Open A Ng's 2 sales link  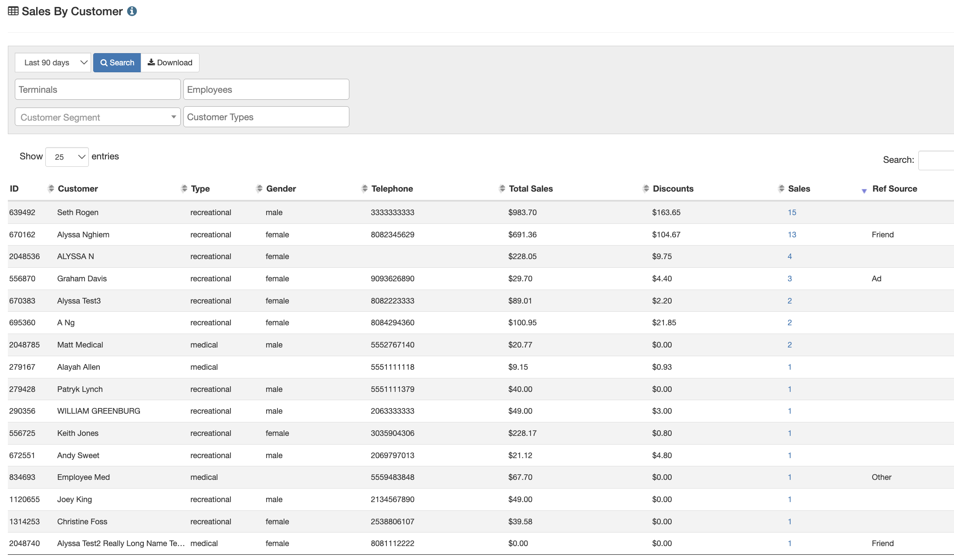point(789,323)
